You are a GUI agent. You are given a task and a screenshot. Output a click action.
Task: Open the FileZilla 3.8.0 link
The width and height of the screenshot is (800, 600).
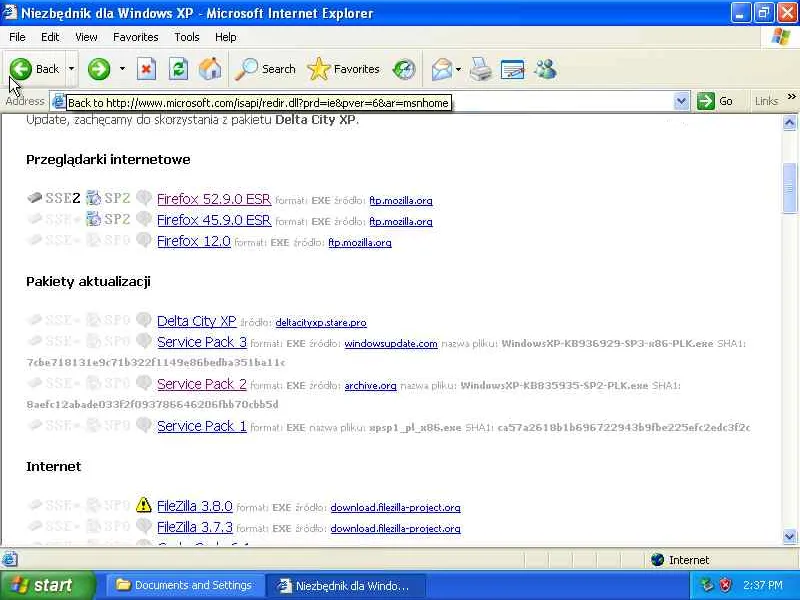(x=195, y=506)
